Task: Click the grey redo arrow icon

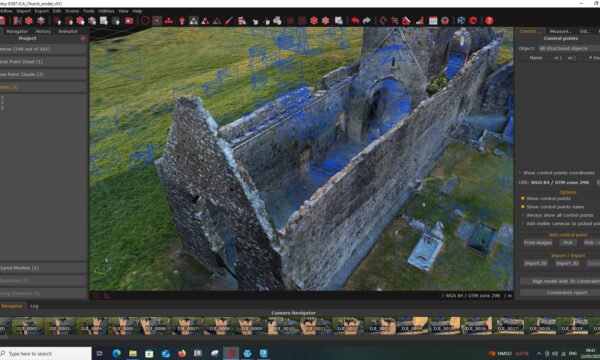Action: click(x=367, y=21)
